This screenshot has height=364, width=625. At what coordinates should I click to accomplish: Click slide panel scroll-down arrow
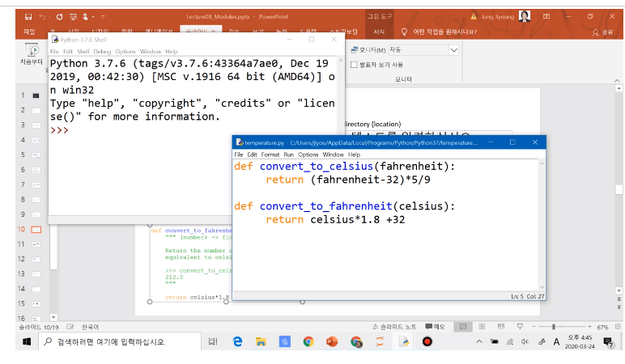click(x=53, y=317)
